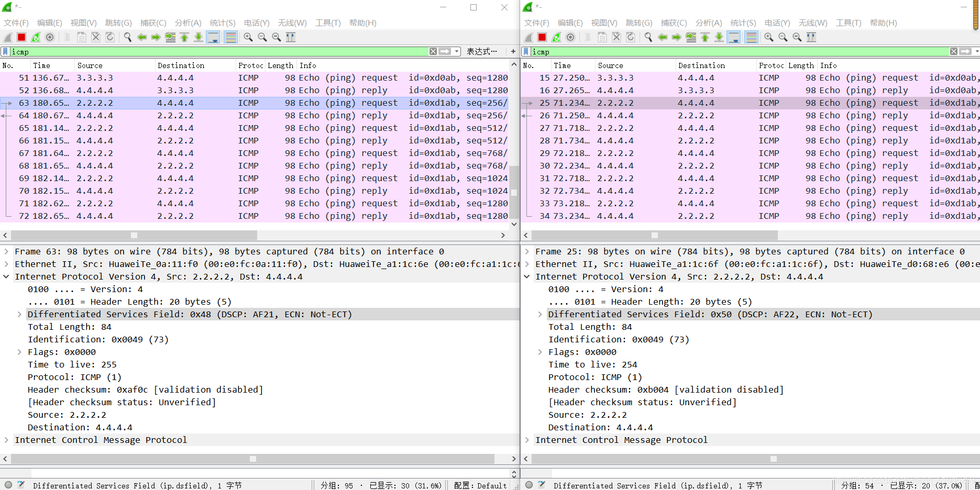The width and height of the screenshot is (980, 490).
Task: Collapse Internet Protocol Version 4, left window
Action: (6, 276)
